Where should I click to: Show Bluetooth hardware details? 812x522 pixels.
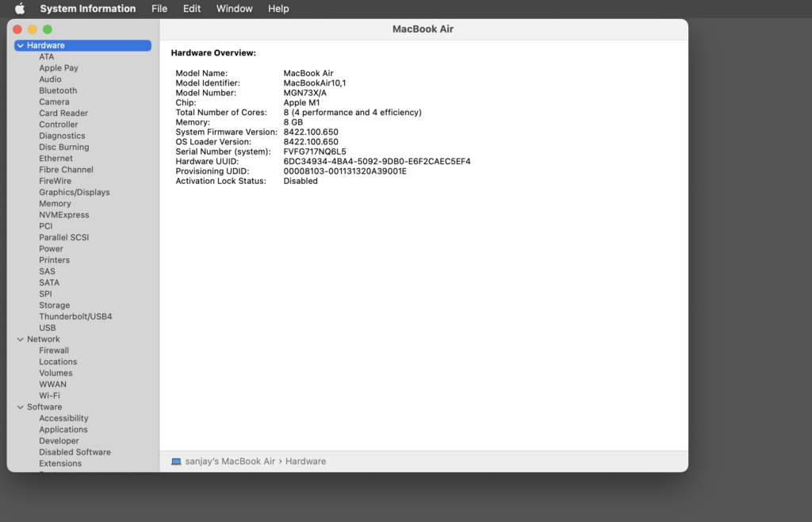click(58, 90)
